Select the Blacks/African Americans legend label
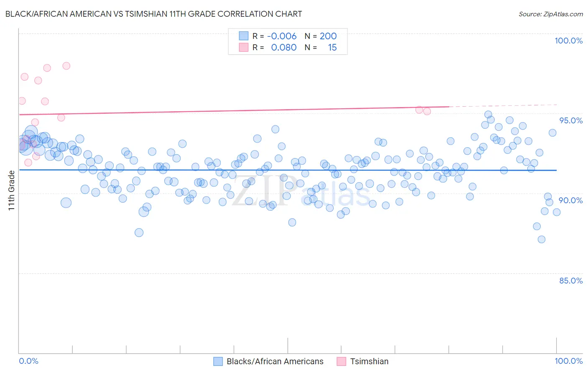588x373 pixels. pos(275,361)
